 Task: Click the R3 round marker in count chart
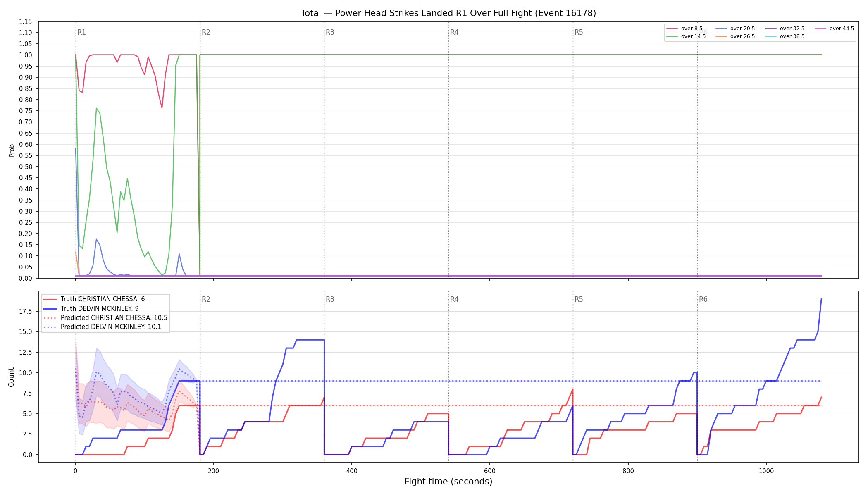click(x=330, y=299)
